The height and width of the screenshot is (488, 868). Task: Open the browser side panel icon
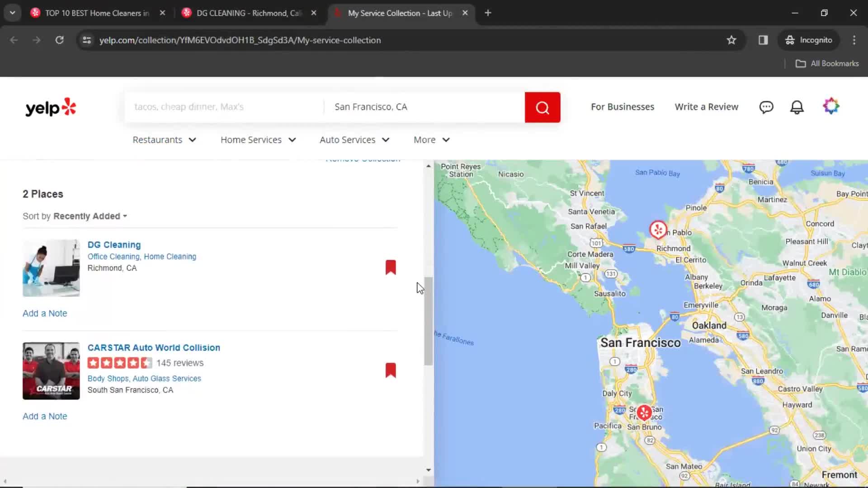763,40
